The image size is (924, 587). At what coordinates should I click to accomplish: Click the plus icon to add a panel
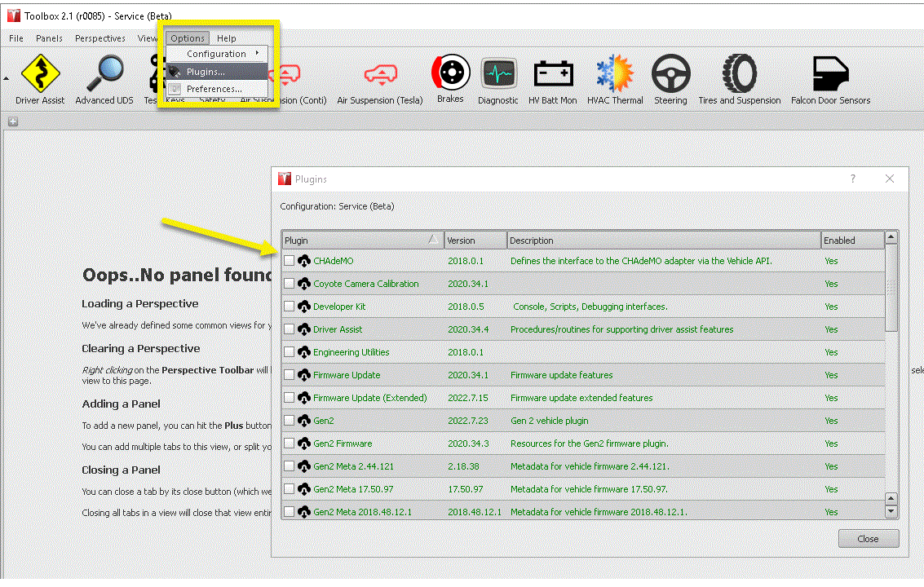[13, 121]
